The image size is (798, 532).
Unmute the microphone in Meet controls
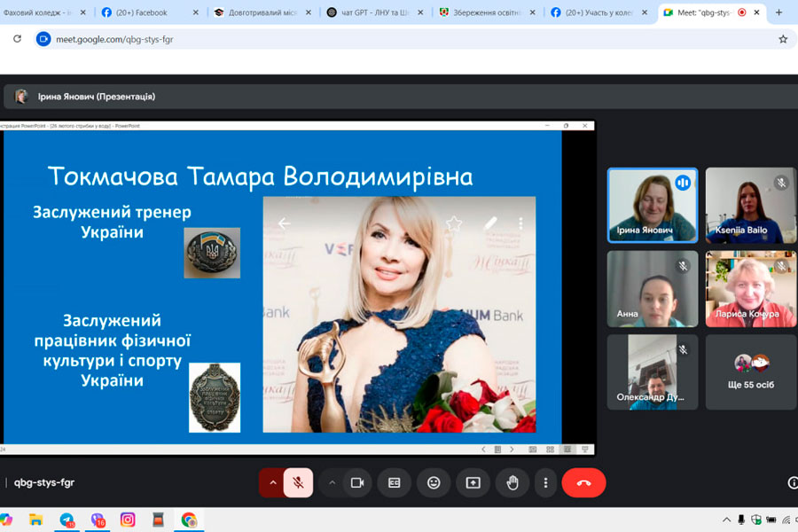click(299, 482)
